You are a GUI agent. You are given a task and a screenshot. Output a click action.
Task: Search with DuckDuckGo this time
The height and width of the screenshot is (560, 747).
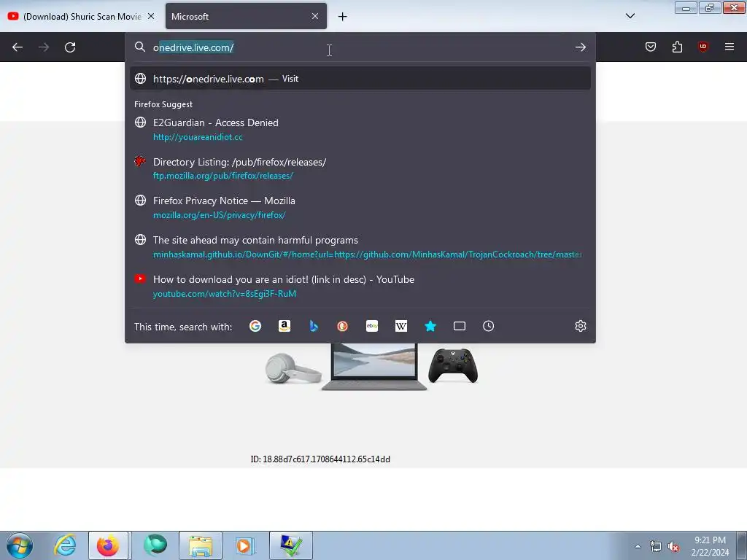tap(343, 326)
